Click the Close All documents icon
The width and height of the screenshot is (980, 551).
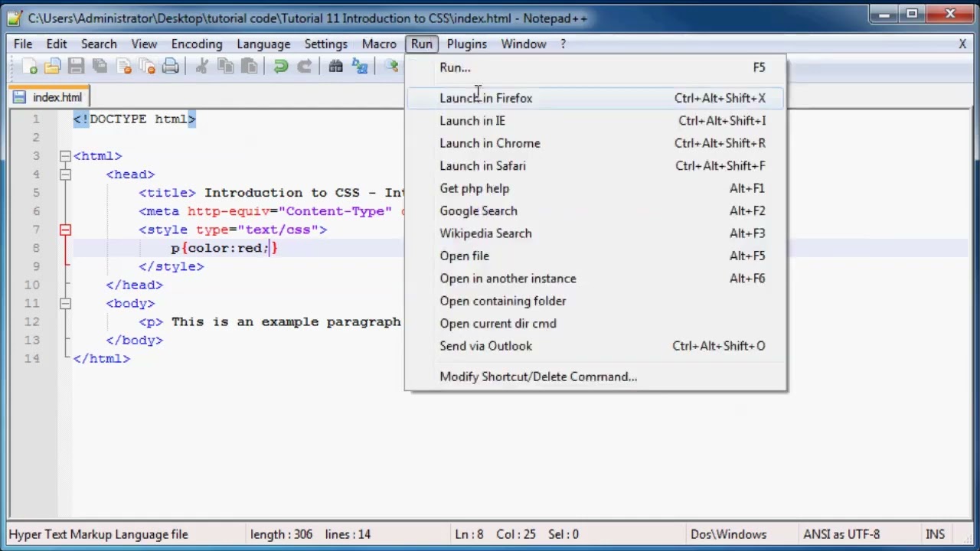click(x=147, y=67)
